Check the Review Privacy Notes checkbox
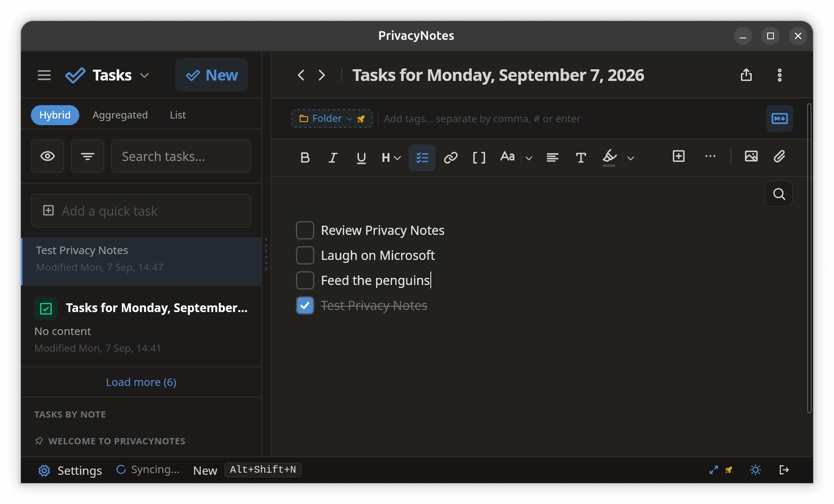 click(305, 230)
